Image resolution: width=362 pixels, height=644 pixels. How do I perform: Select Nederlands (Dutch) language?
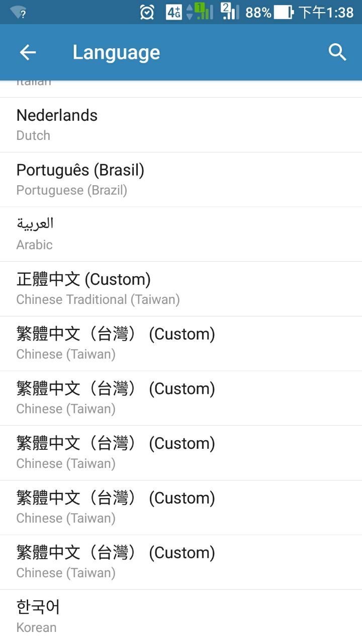pos(181,125)
